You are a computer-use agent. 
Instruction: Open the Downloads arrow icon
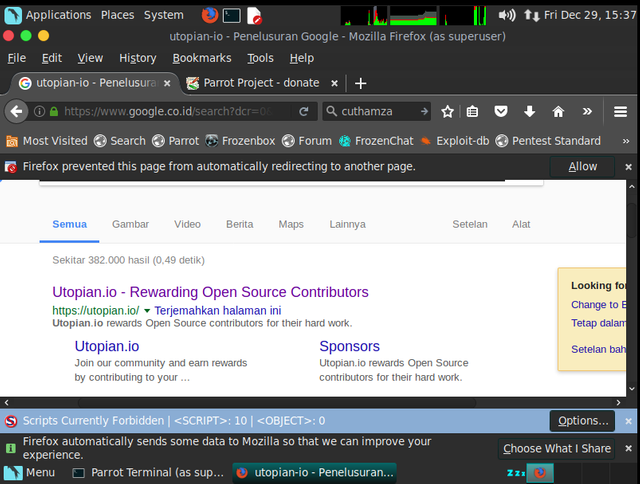click(x=529, y=111)
